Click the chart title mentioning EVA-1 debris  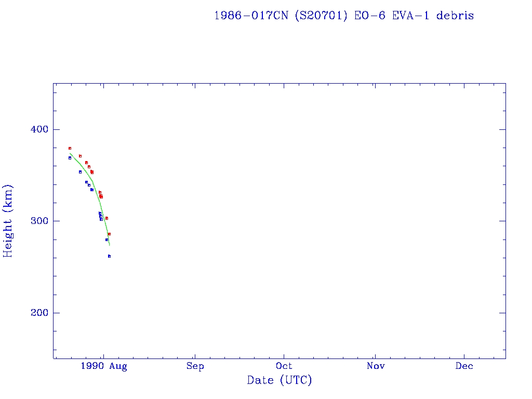(343, 16)
